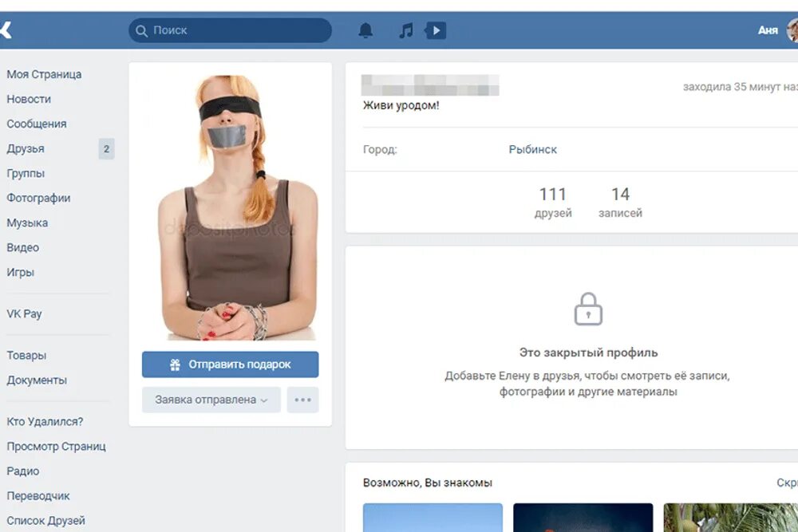Screen dimensions: 798x532
Task: Open the city link Рыбинск
Action: coord(532,149)
